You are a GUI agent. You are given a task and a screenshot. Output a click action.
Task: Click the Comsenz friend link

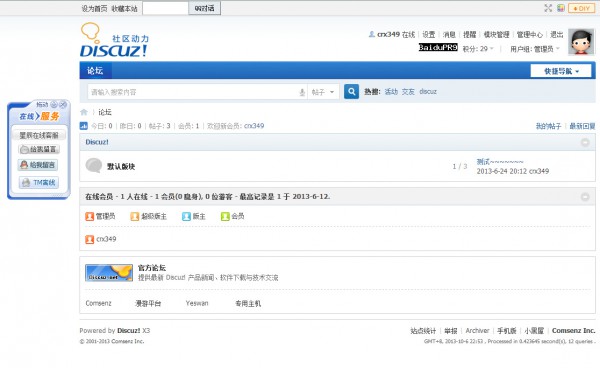pyautogui.click(x=98, y=303)
